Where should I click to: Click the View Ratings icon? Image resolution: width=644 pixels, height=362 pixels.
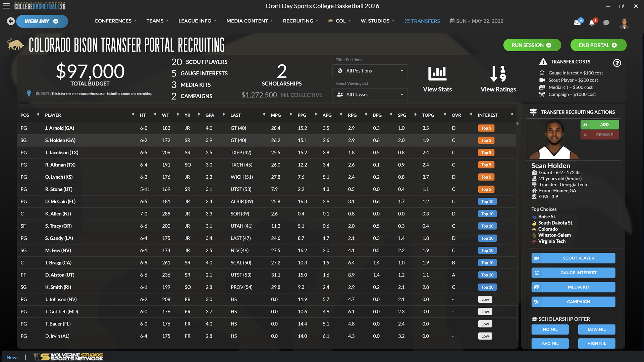(497, 73)
